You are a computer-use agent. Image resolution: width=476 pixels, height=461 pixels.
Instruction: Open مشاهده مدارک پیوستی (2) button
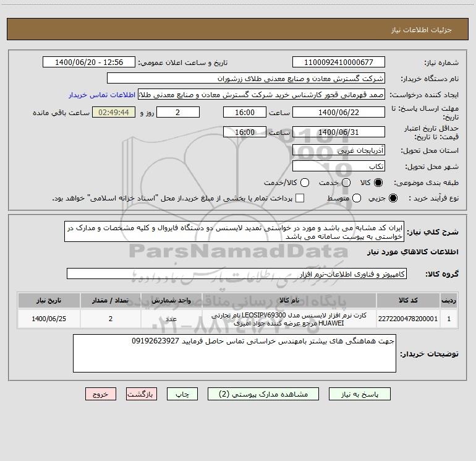[x=263, y=394]
